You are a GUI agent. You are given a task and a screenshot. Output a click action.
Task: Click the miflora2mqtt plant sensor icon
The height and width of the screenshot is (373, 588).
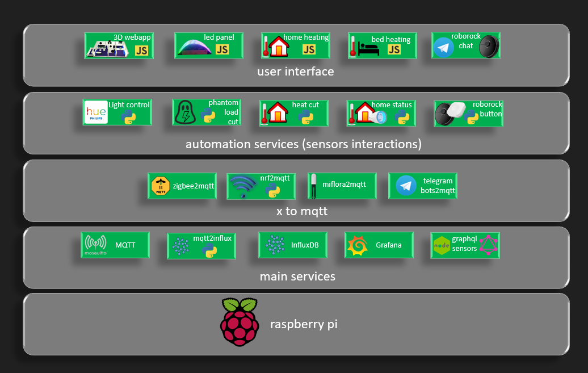[313, 186]
